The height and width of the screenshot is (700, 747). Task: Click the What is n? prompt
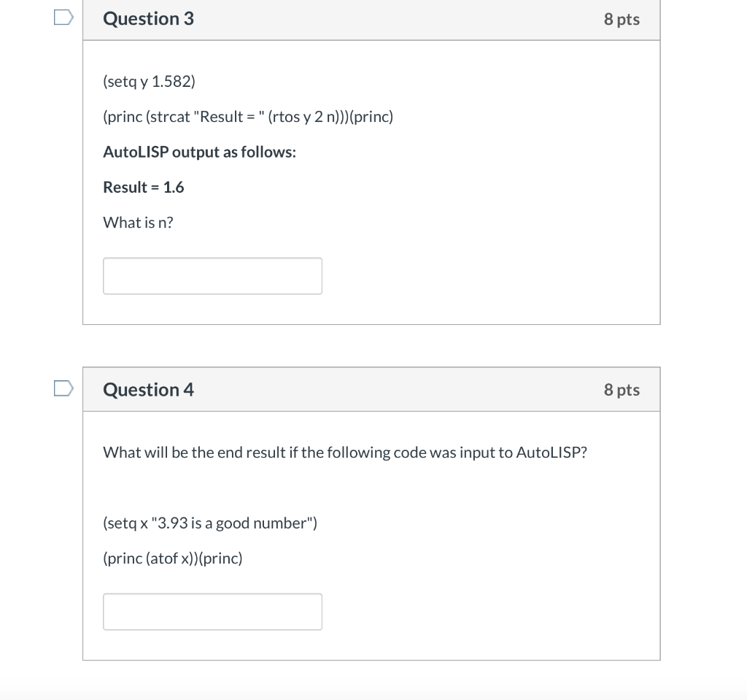pos(138,222)
